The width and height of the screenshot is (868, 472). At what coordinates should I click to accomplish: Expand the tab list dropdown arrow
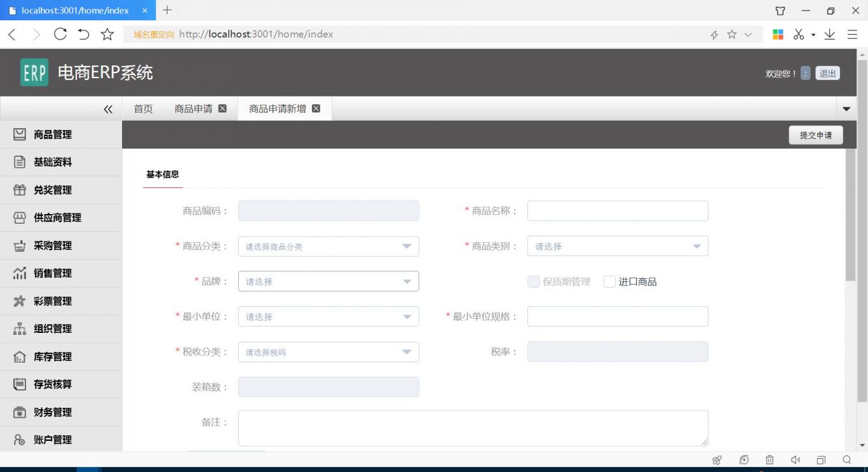click(846, 109)
